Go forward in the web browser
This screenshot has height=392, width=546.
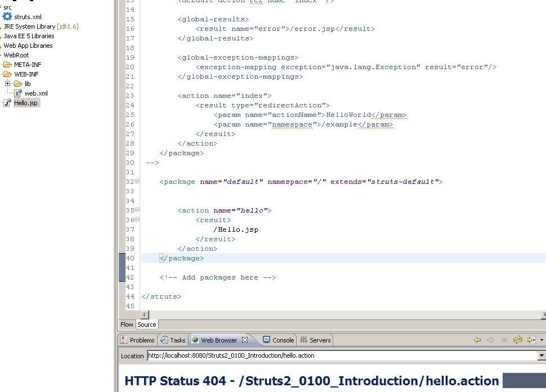click(491, 340)
